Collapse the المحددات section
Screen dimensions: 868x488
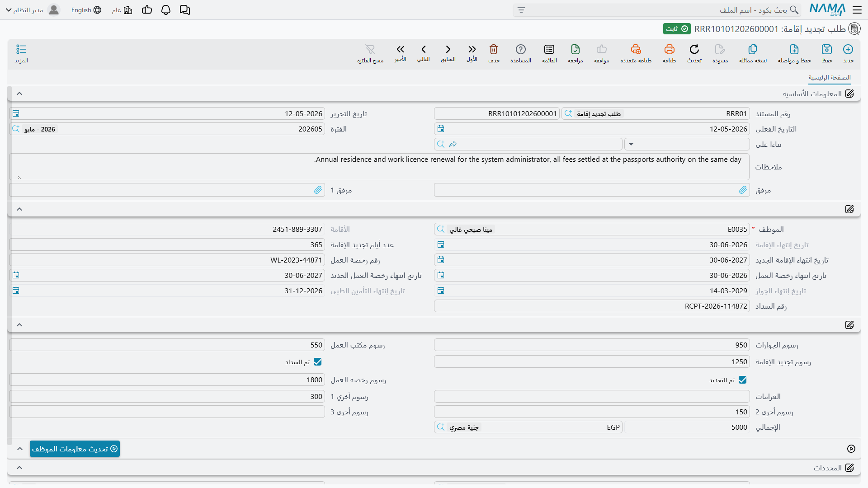(19, 468)
